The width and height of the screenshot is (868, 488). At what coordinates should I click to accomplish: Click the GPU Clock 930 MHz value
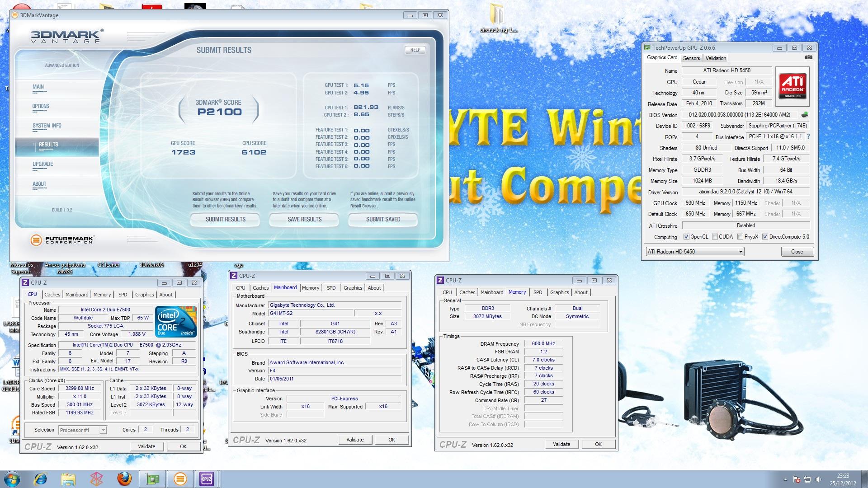(695, 203)
